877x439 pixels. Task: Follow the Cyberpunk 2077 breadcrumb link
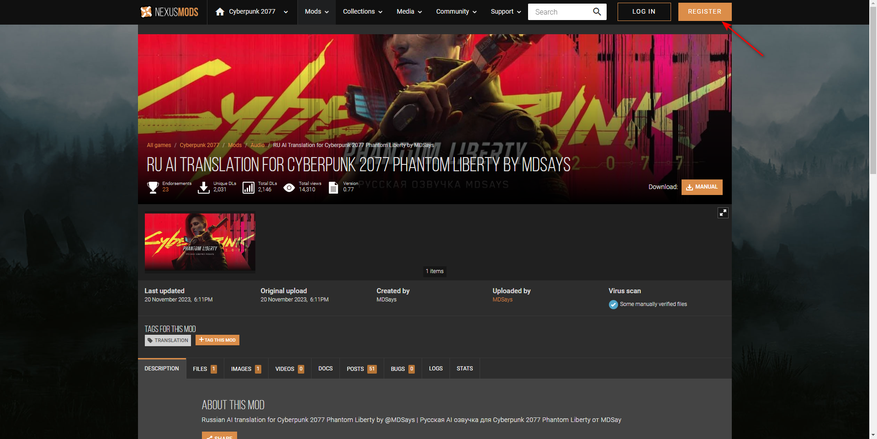[x=200, y=145]
